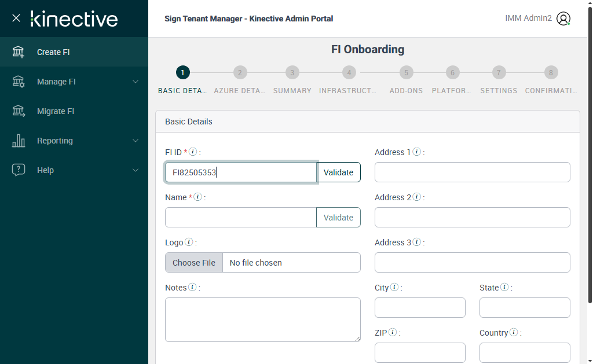Screen dimensions: 593x364
Task: Show info tooltip for Name
Action: pos(197,197)
